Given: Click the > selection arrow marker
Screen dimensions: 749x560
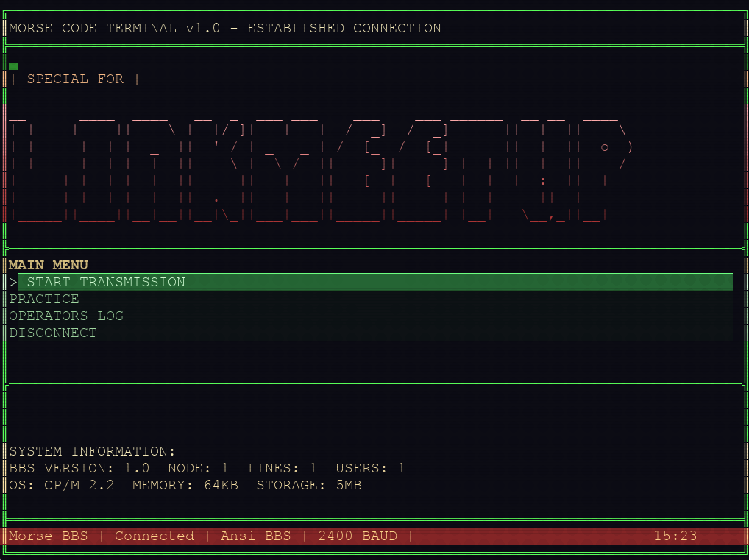Looking at the screenshot, I should point(13,283).
